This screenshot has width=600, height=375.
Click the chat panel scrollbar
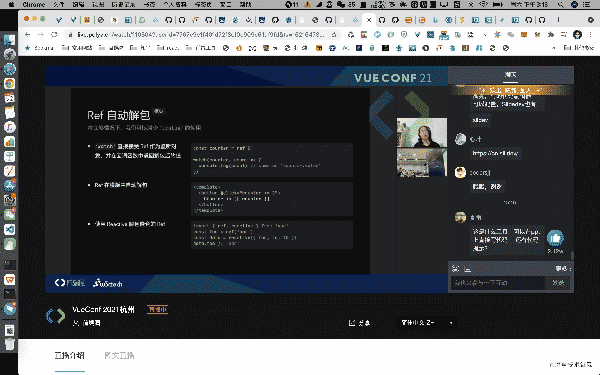(x=572, y=254)
